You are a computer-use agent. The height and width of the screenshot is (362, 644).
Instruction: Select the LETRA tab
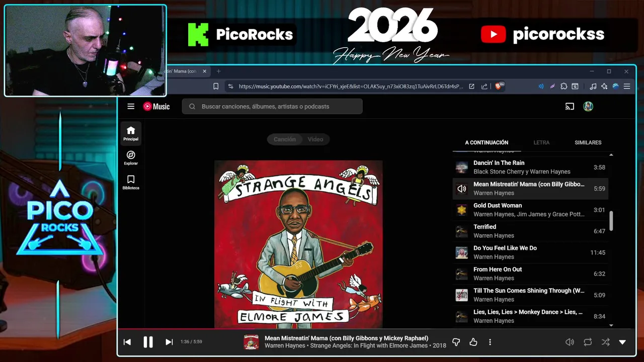point(541,142)
